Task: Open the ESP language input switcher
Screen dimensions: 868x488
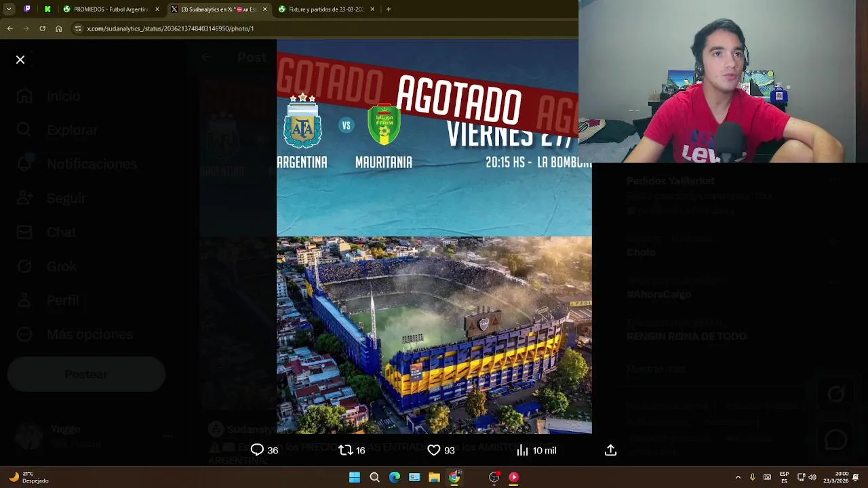Action: 785,477
